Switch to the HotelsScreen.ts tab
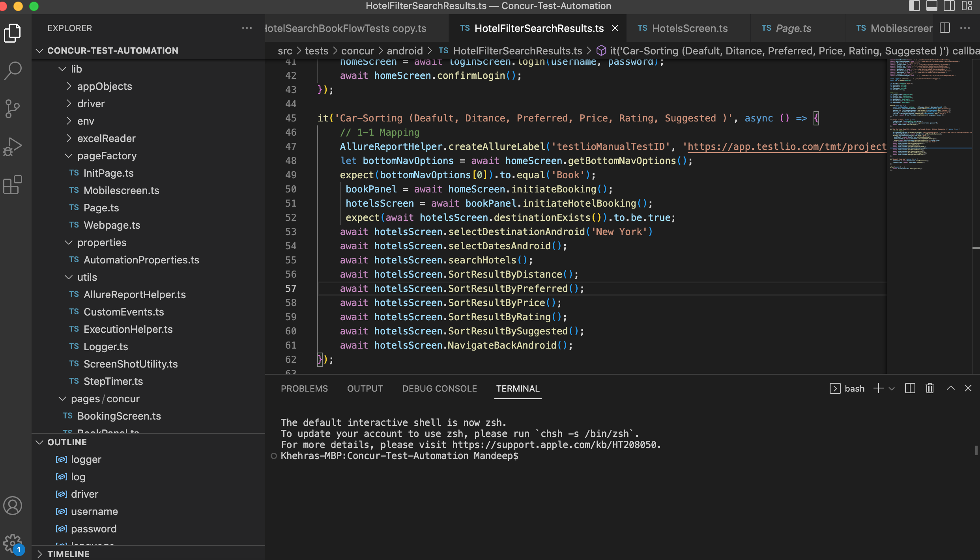Screen dimensions: 980x560 point(689,28)
